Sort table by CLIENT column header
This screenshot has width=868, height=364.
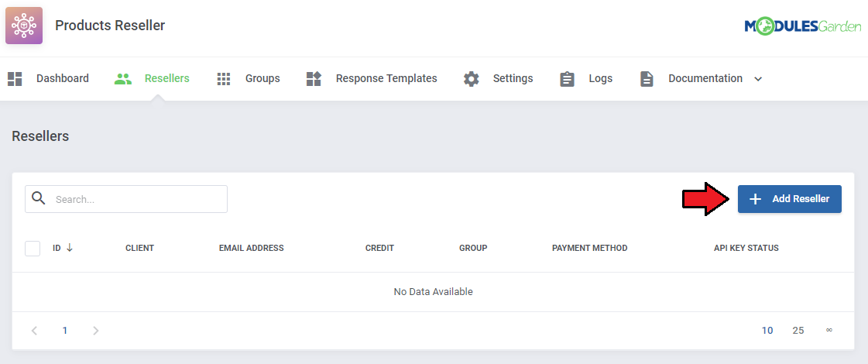click(x=139, y=248)
